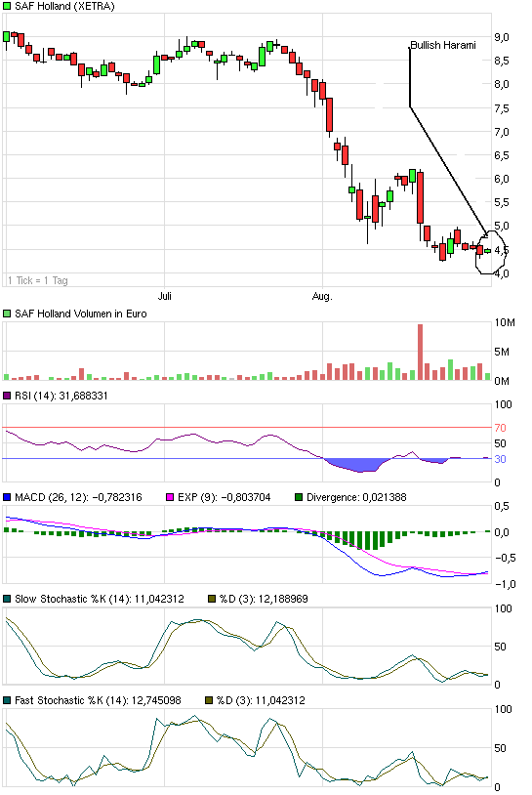Screen dimensions: 532x795
Task: Click the green SAF Holland (XETRA) legend swatch
Action: click(x=7, y=6)
